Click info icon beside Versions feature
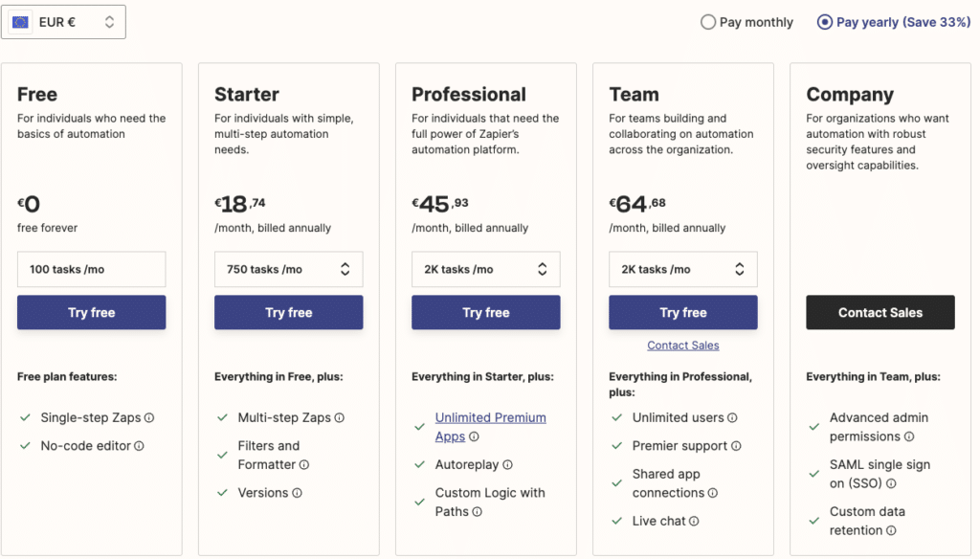Image resolution: width=980 pixels, height=559 pixels. pyautogui.click(x=297, y=494)
